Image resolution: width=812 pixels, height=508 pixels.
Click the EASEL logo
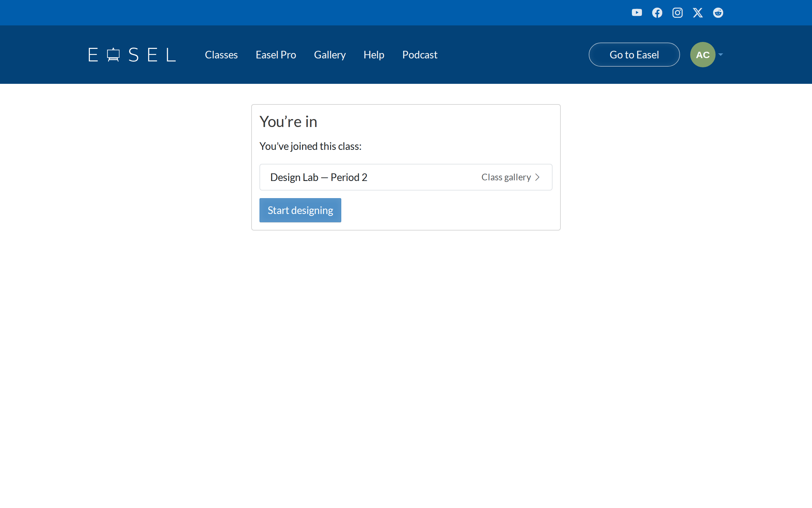coord(132,55)
